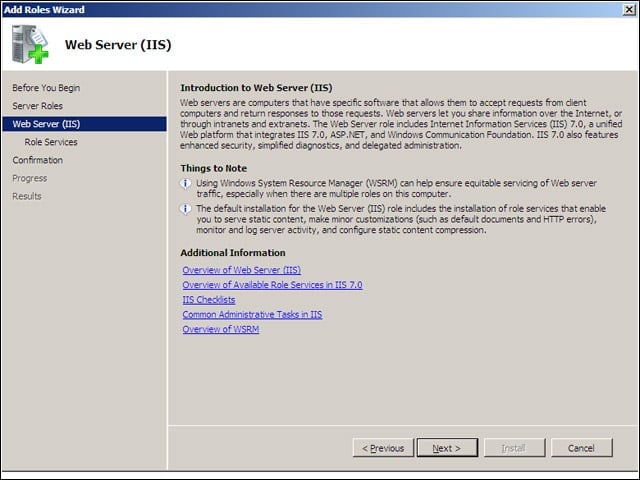Click the Web Server role header icon
This screenshot has height=480, width=640.
coord(30,44)
